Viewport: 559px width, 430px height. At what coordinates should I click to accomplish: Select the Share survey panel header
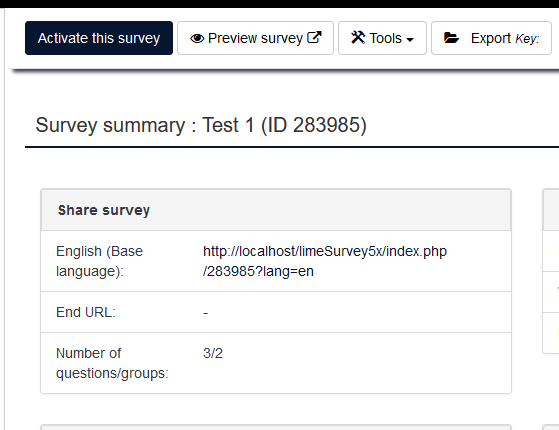[276, 210]
